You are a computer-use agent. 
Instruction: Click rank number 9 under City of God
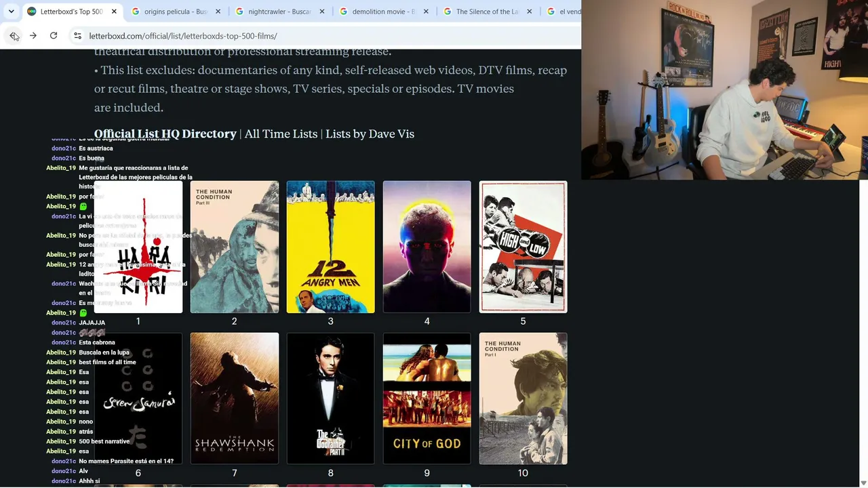point(427,473)
